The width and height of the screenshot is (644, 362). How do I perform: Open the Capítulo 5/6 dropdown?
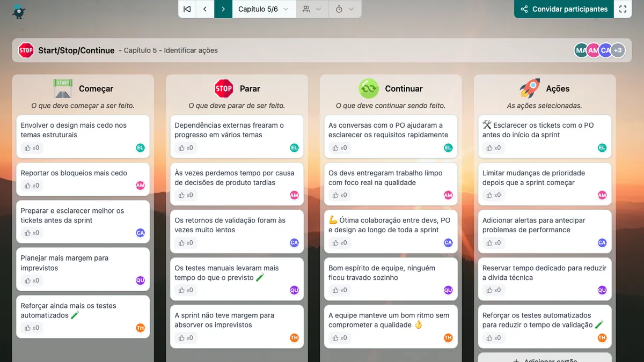pos(264,9)
